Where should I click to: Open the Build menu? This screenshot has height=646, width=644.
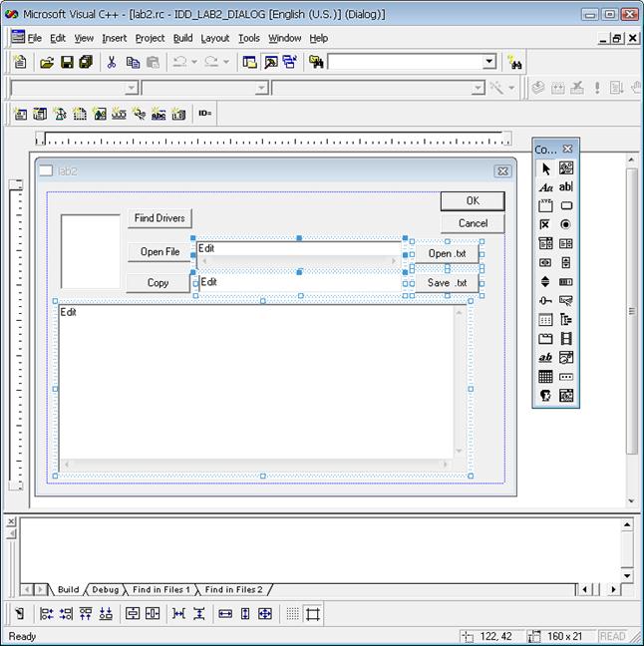[182, 38]
